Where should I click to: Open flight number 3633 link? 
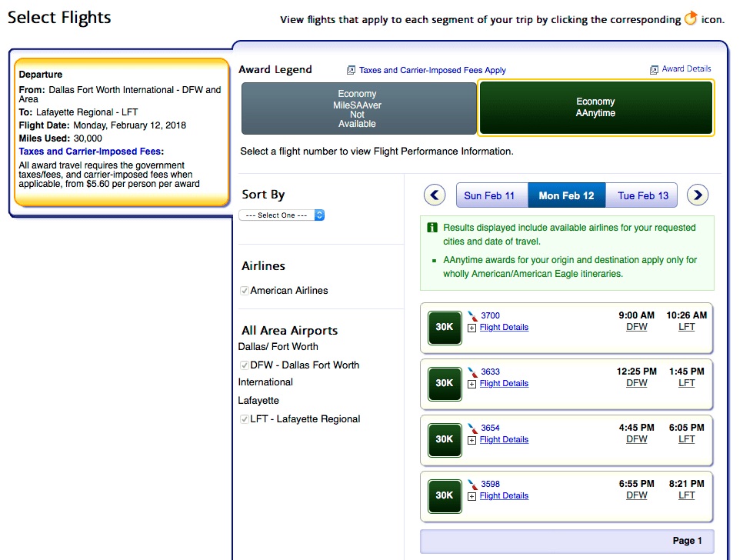click(x=490, y=372)
